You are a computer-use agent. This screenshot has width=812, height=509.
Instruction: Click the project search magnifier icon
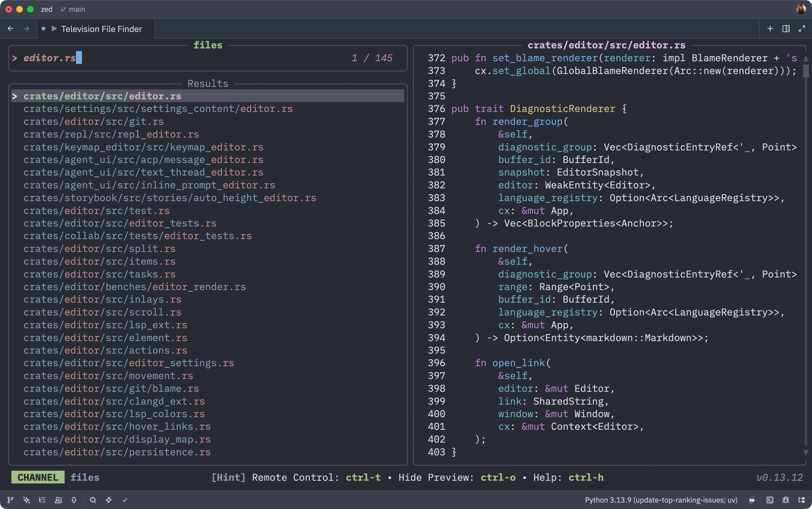click(93, 500)
